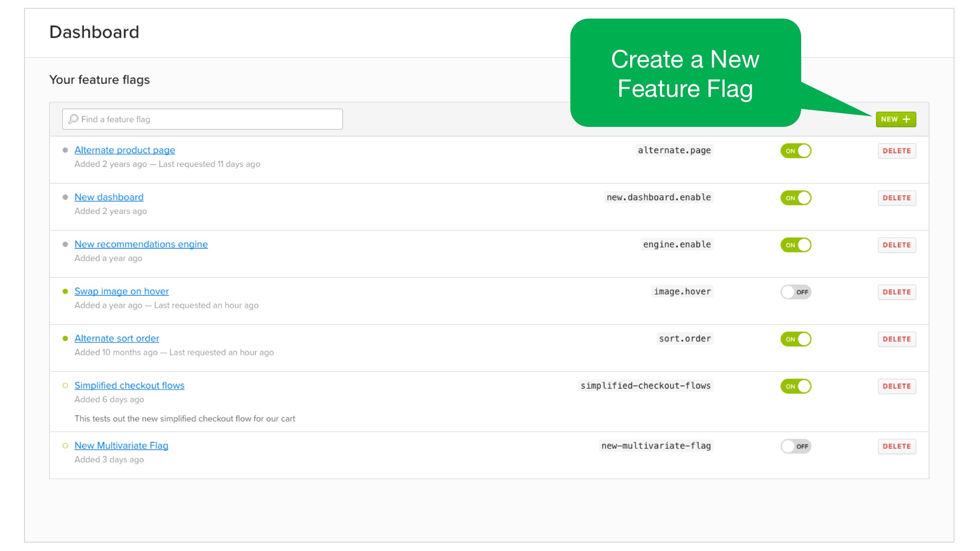Turn off the alternate.page toggle
This screenshot has height=551, width=980.
pos(796,151)
